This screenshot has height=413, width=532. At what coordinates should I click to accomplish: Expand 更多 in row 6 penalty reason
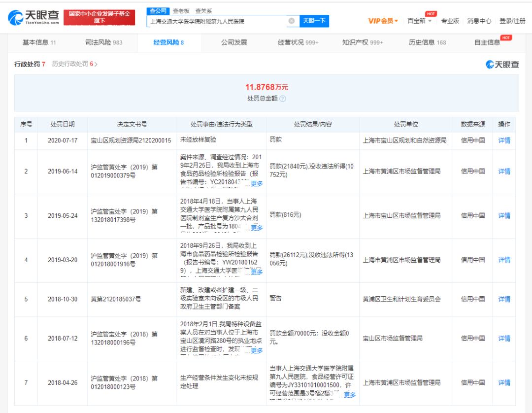click(257, 350)
